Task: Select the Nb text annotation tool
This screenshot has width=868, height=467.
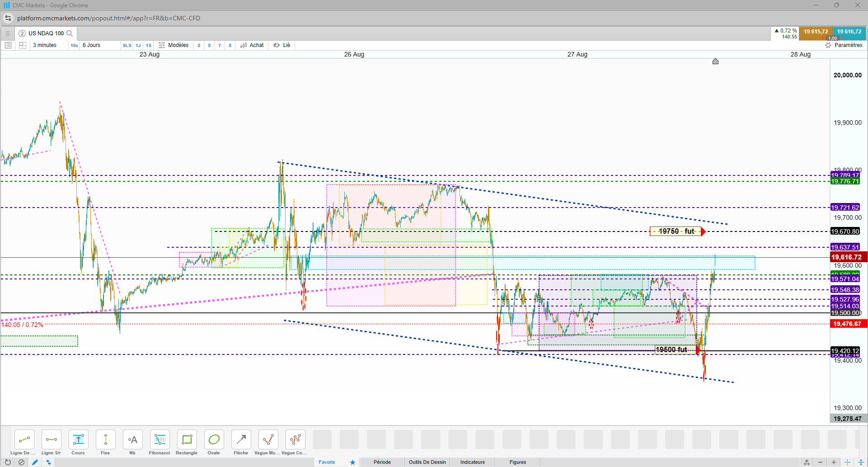Action: 132,443
